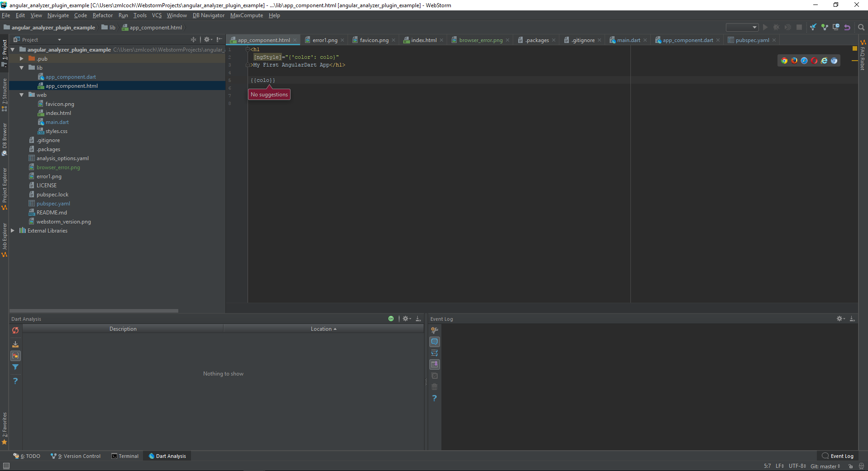Toggle tool window quick-access button bottom-left

pyautogui.click(x=6, y=466)
